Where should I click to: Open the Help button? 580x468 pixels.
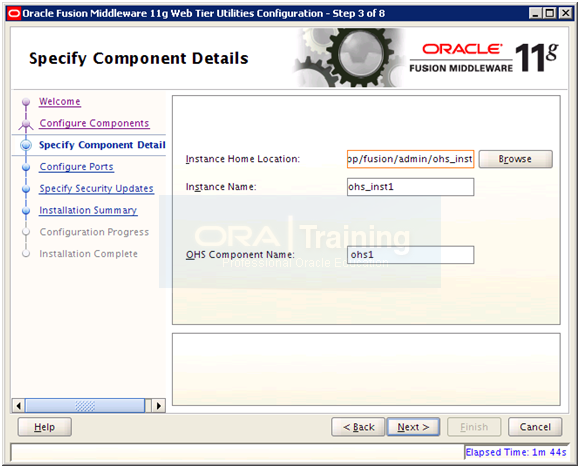pos(44,427)
